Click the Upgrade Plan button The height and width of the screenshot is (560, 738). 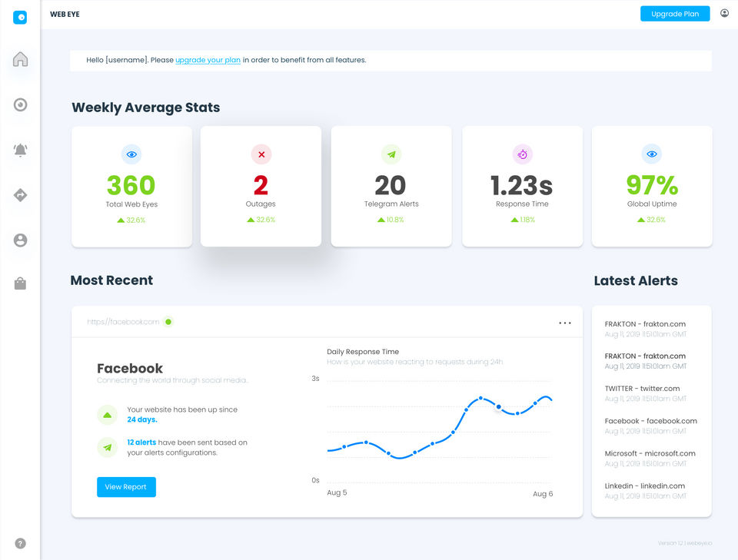tap(675, 14)
